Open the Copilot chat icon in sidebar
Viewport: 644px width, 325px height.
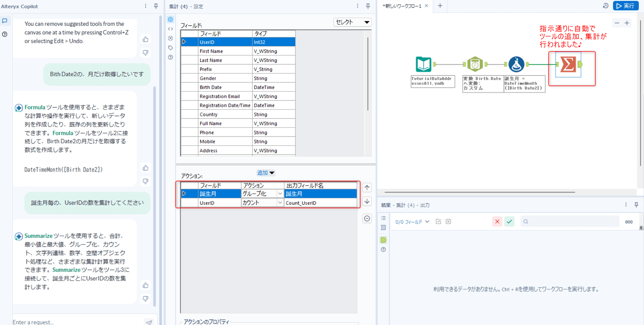pos(5,21)
